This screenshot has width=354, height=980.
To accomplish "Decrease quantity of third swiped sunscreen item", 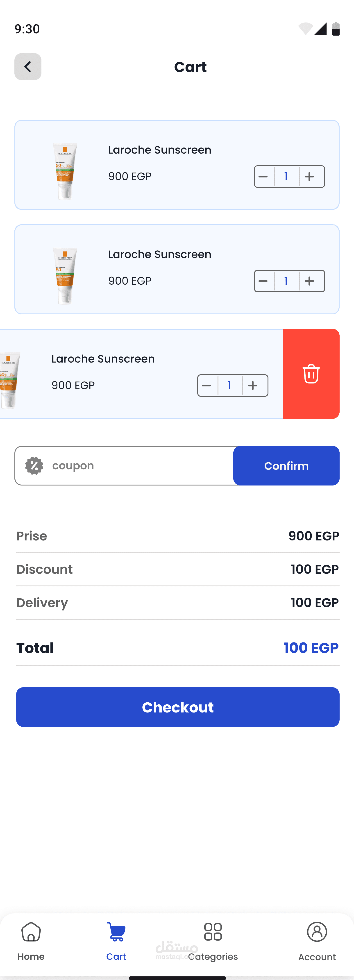I will coord(207,385).
